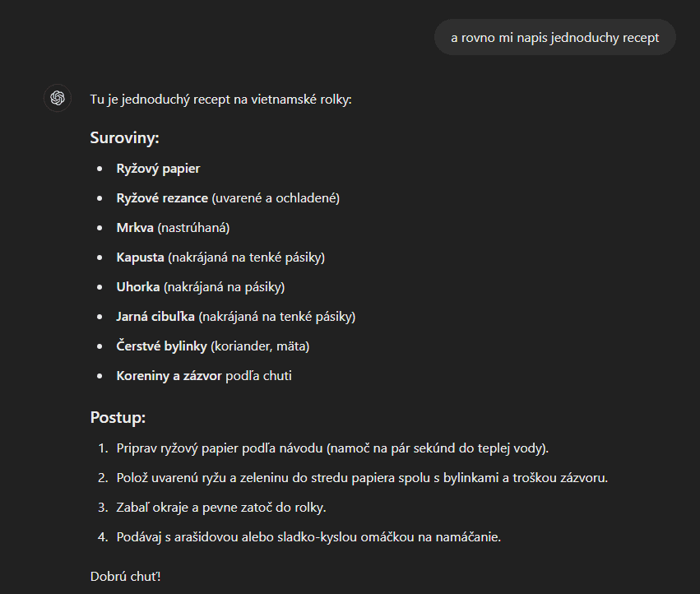Click the text koriander, mäta in parentheses
This screenshot has width=700, height=594.
(260, 346)
